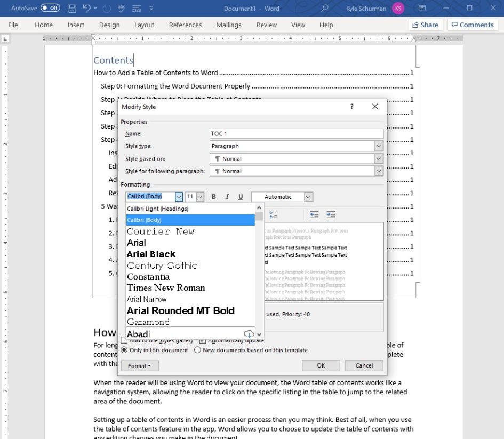Save the document via Quick Access toolbar
This screenshot has width=504, height=439.
71,8
